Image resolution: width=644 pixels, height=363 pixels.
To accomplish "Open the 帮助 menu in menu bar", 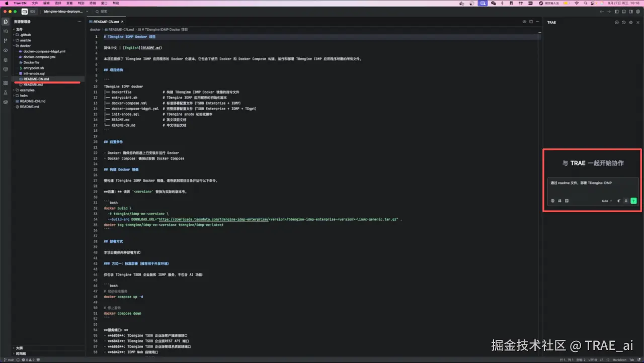I will [116, 3].
